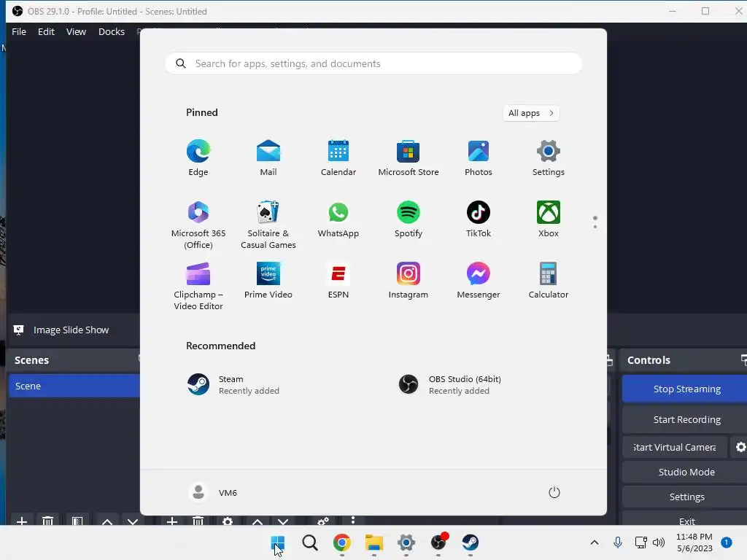
Task: Open virtual camera settings gear in OBS
Action: coord(740,447)
